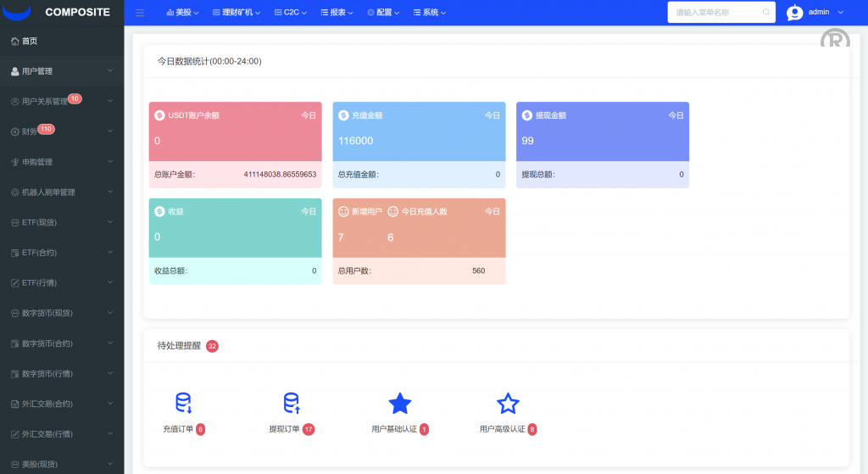Expand 机器人刷单管理 sidebar section
This screenshot has width=868, height=474.
pos(62,192)
